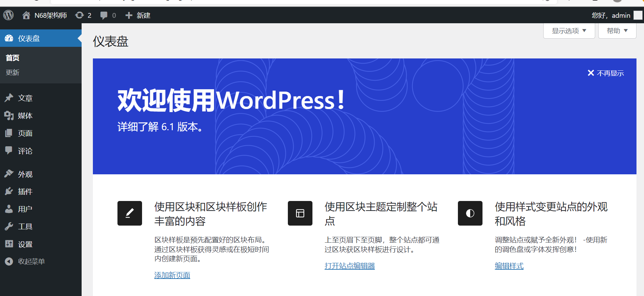Select the 首页 submenu item
644x296 pixels.
pos(13,58)
